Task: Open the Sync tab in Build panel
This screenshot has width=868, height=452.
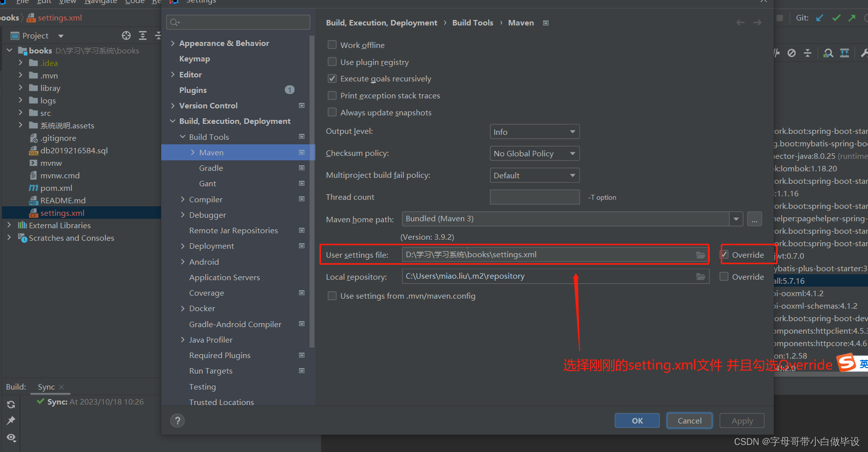Action: point(46,387)
